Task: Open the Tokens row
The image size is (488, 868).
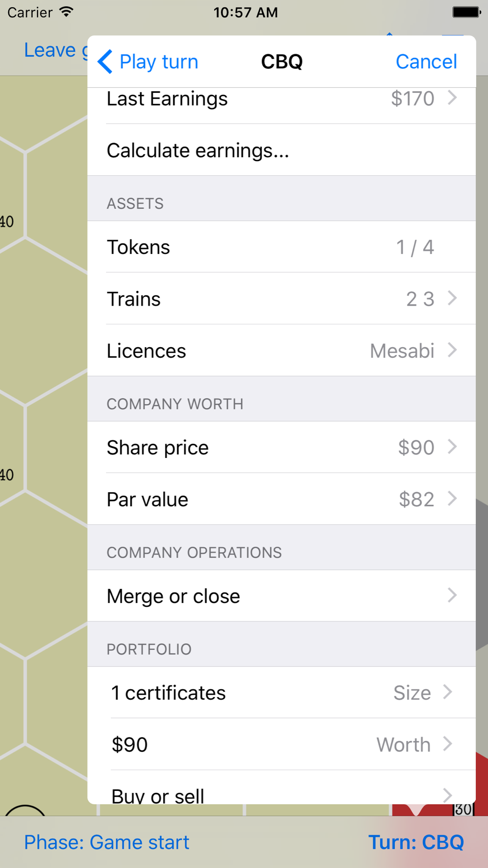Action: 282,247
